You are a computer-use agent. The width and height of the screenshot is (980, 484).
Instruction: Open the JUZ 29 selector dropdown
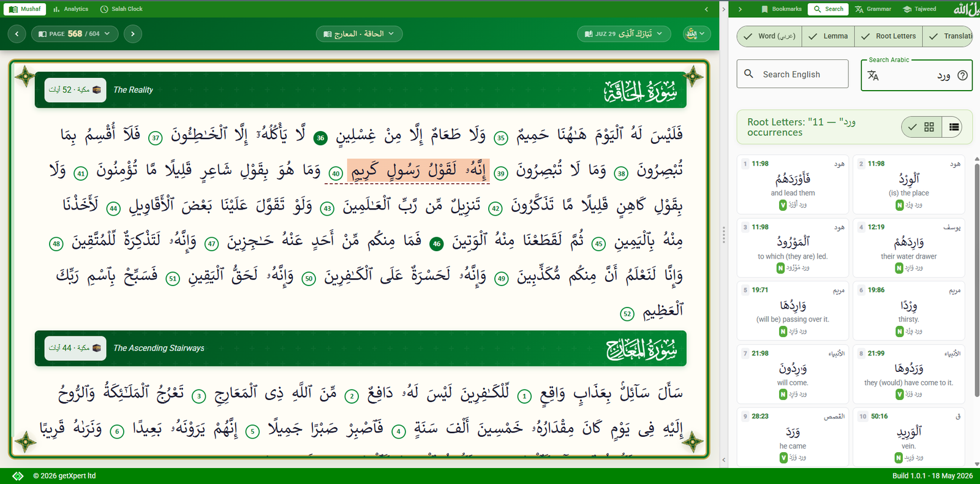(x=624, y=34)
